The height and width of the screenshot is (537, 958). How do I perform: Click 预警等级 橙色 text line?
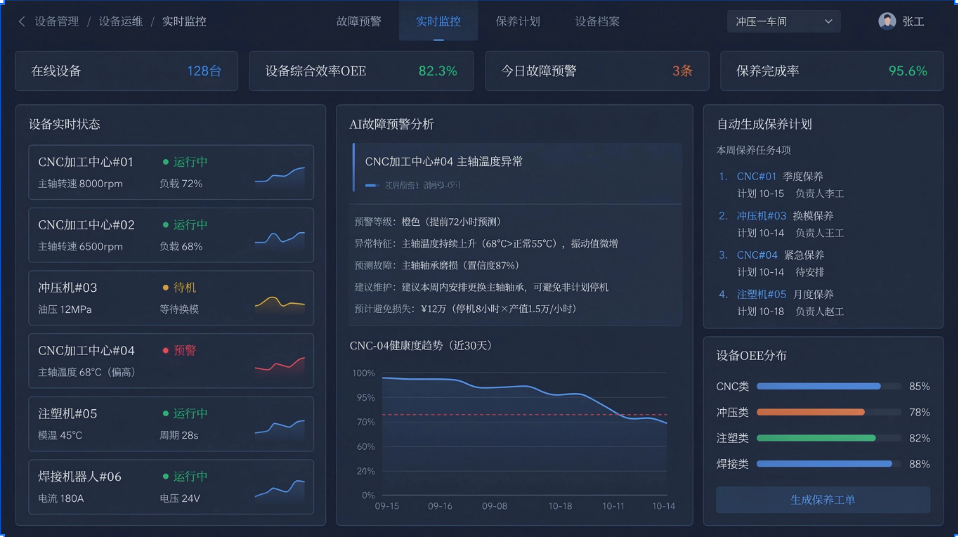pos(428,222)
